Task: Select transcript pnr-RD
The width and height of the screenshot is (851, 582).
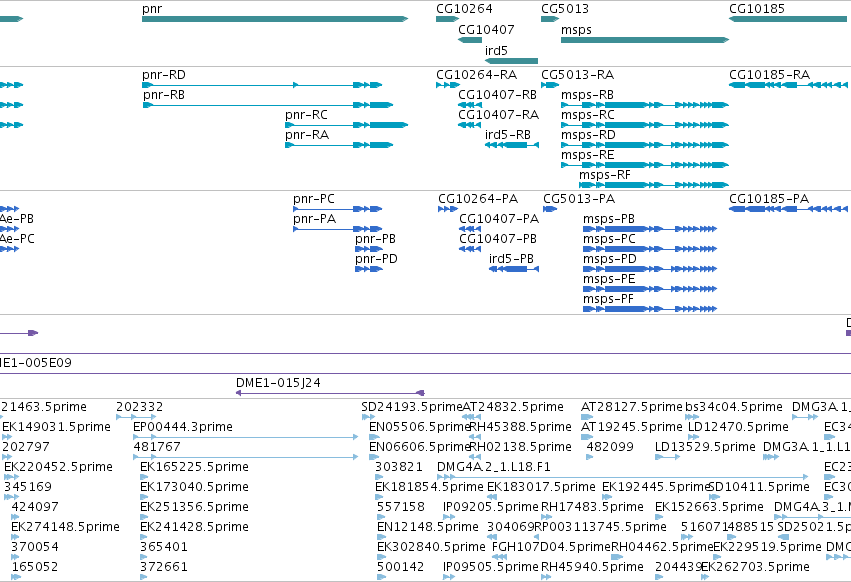Action: [x=262, y=85]
